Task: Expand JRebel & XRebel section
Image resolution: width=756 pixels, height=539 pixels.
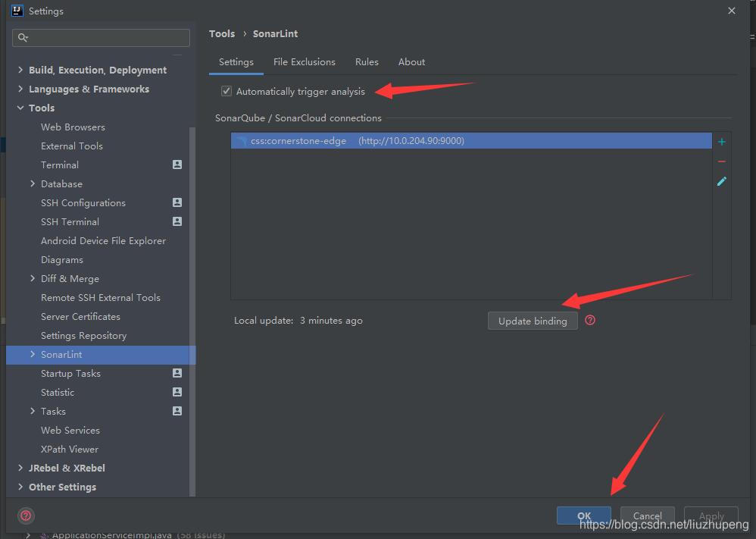Action: click(20, 468)
